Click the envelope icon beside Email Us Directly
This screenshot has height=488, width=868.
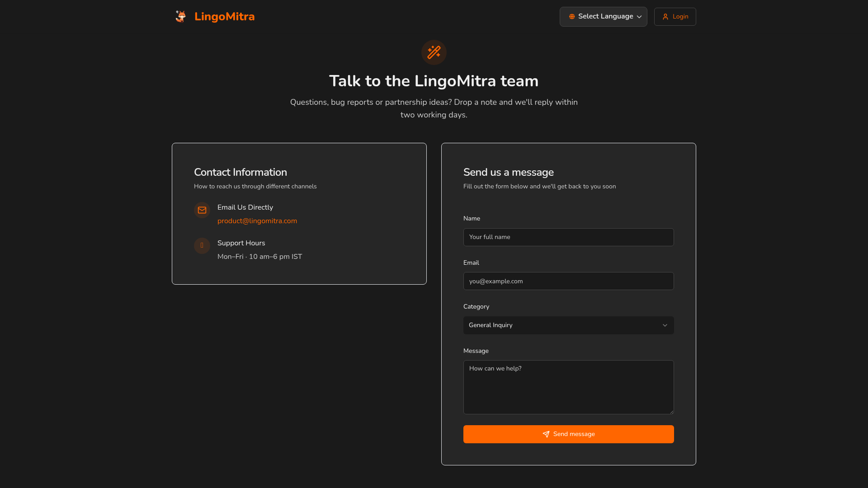click(202, 210)
